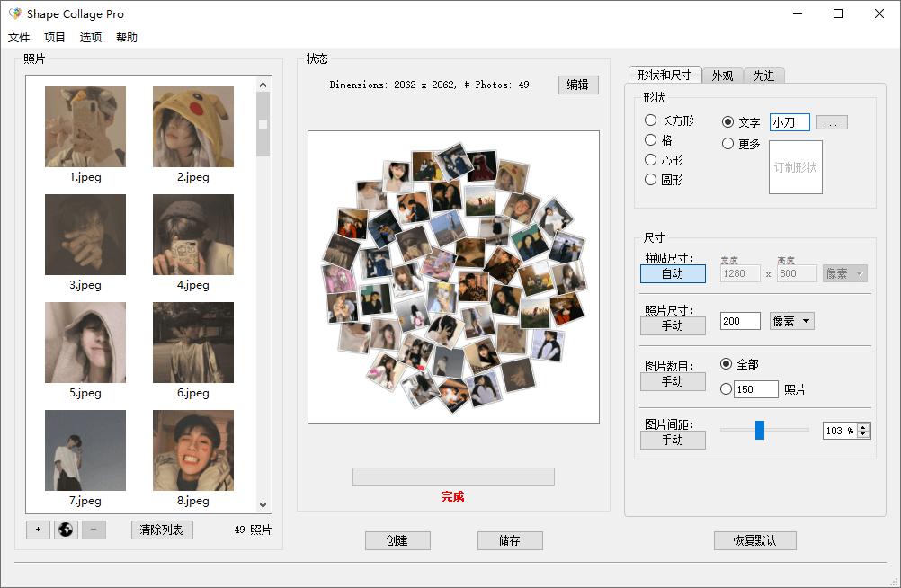This screenshot has height=588, width=901.
Task: Select the 长方形 shape radio button
Action: [x=651, y=120]
